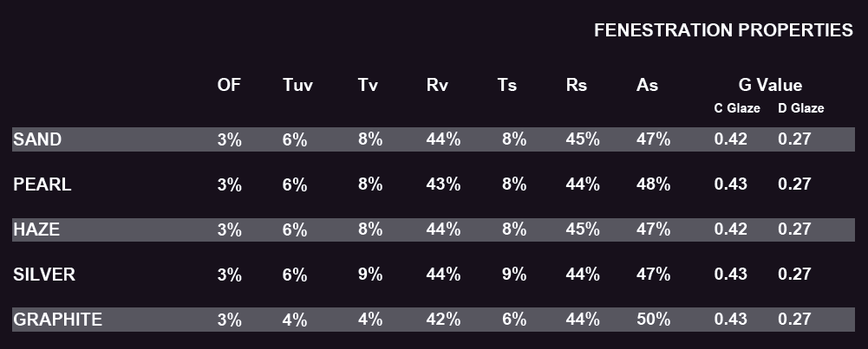
Task: Click PEARL's 43% Rv value
Action: pos(443,184)
